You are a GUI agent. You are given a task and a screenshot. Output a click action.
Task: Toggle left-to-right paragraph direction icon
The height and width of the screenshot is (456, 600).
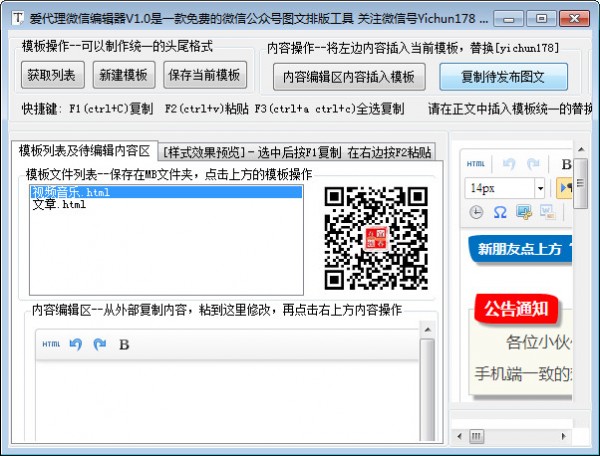click(x=566, y=188)
